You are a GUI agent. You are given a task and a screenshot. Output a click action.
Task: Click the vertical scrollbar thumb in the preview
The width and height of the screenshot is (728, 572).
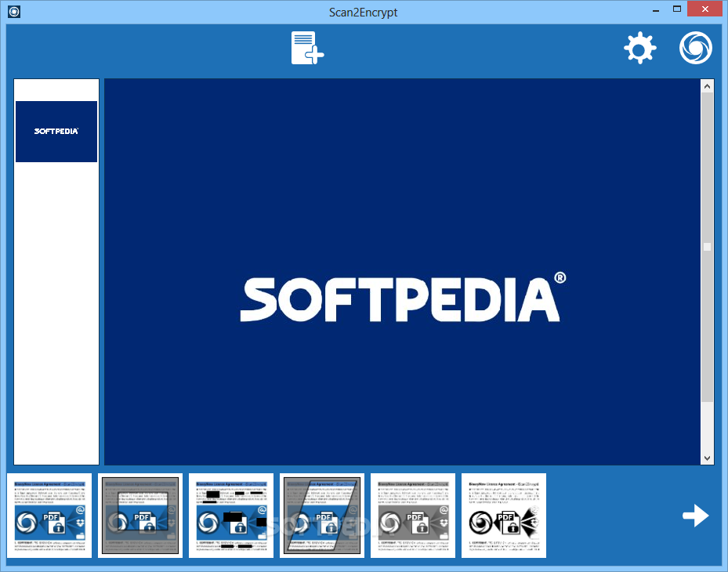click(707, 247)
